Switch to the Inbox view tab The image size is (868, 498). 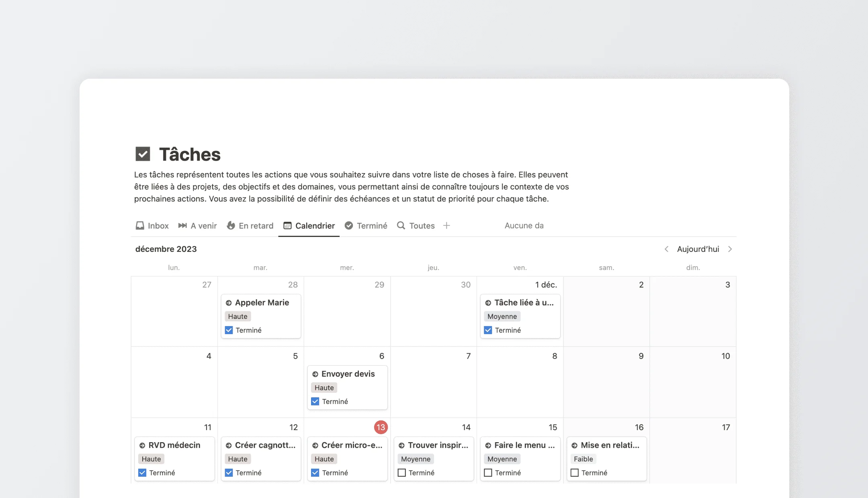152,226
